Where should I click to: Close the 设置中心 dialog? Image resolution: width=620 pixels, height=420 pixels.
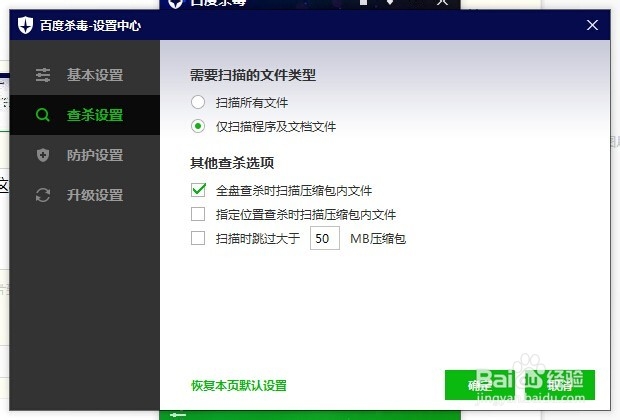(592, 25)
